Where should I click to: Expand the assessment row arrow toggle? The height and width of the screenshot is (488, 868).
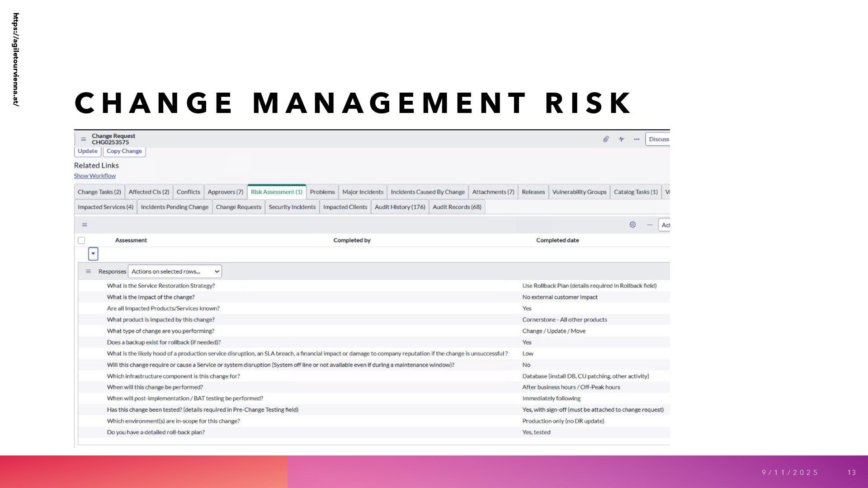tap(93, 254)
